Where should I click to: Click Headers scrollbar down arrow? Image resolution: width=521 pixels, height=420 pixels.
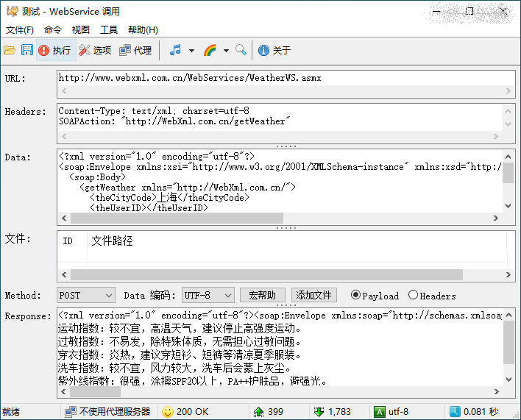pos(508,124)
